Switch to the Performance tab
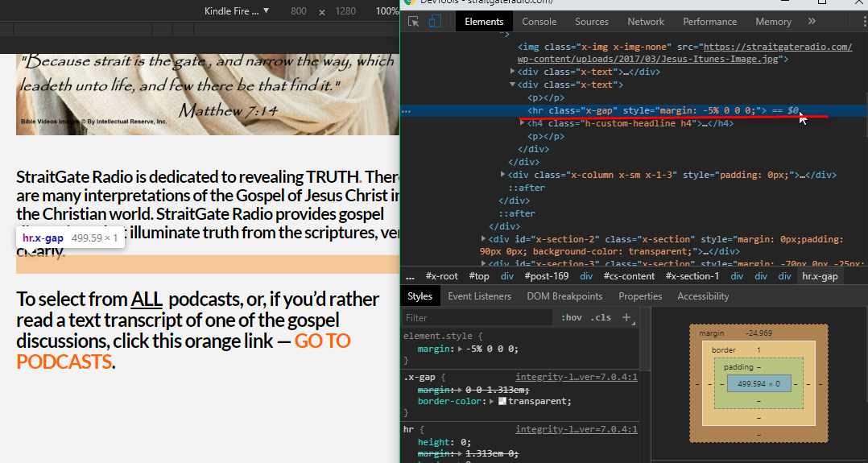This screenshot has height=463, width=868. pyautogui.click(x=709, y=22)
